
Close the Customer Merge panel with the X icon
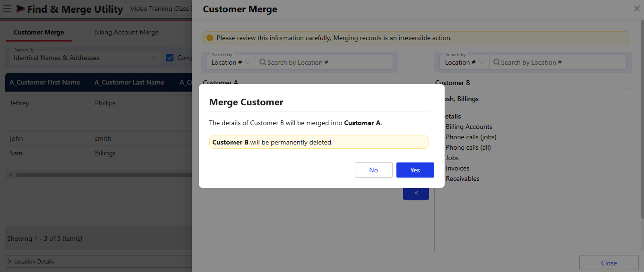click(636, 8)
